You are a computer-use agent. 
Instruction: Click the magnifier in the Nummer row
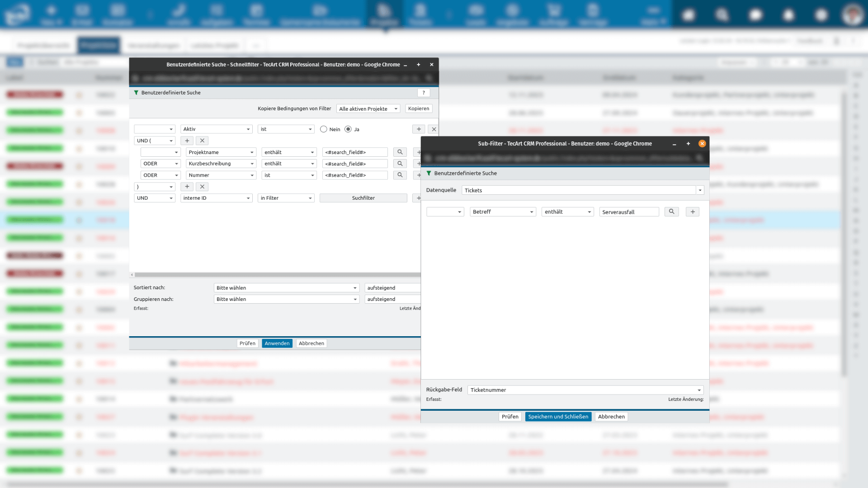coord(400,175)
